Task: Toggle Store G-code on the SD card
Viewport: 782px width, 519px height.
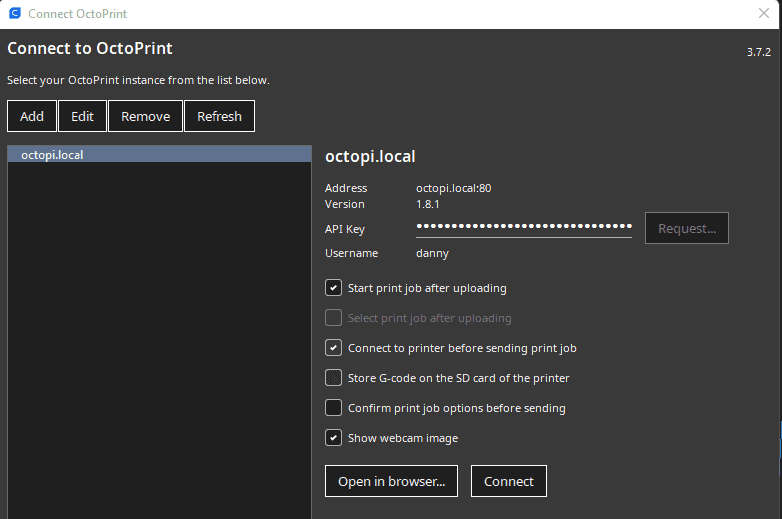Action: pos(333,377)
